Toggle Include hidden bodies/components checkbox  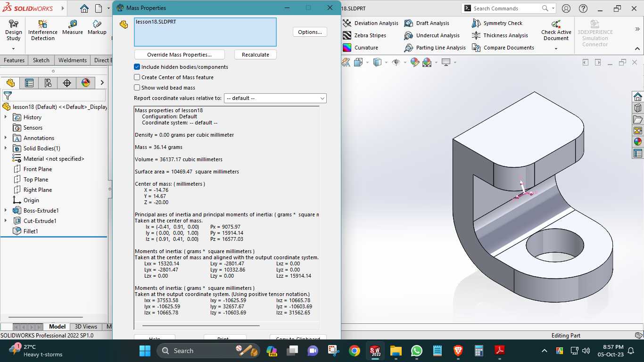(137, 67)
